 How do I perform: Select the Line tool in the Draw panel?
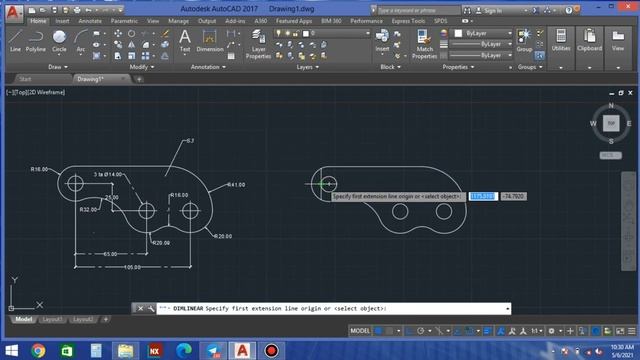coord(15,41)
